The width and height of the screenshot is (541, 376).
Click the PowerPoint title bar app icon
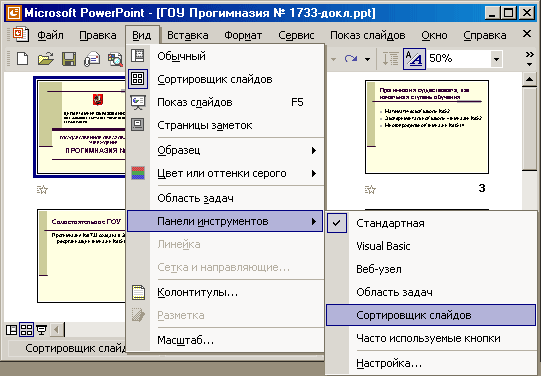[13, 13]
